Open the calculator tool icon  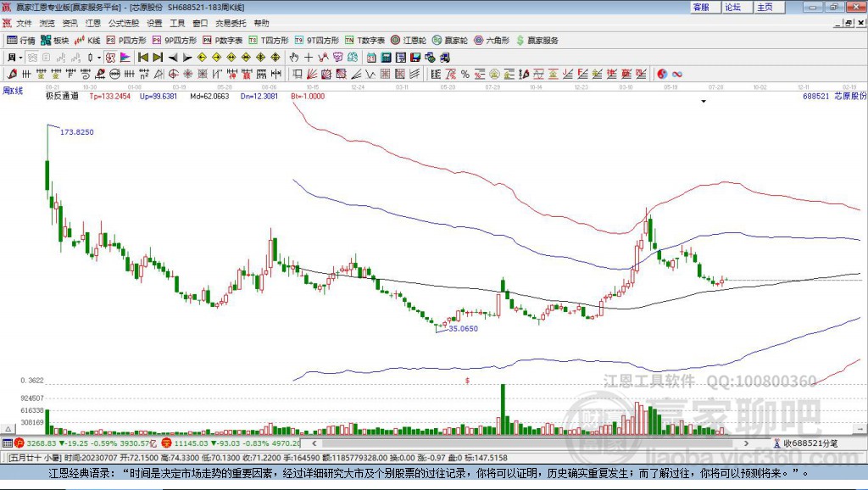tap(387, 58)
